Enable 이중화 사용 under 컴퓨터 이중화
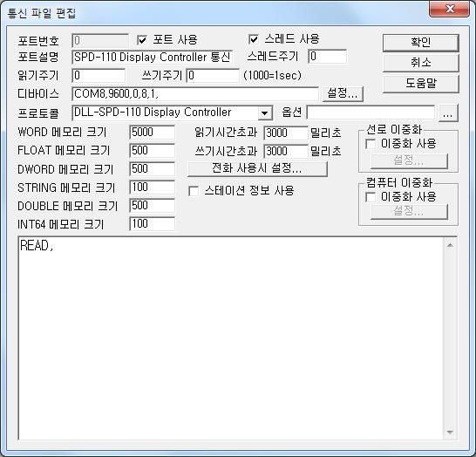The width and height of the screenshot is (476, 457). click(371, 197)
